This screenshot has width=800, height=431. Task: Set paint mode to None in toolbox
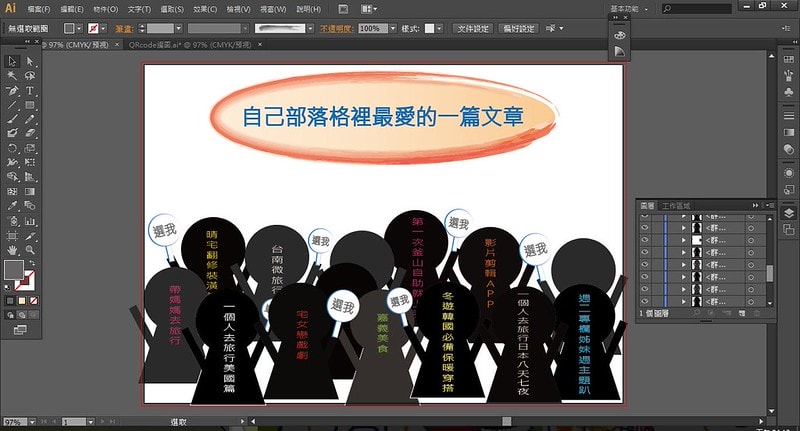coord(34,300)
